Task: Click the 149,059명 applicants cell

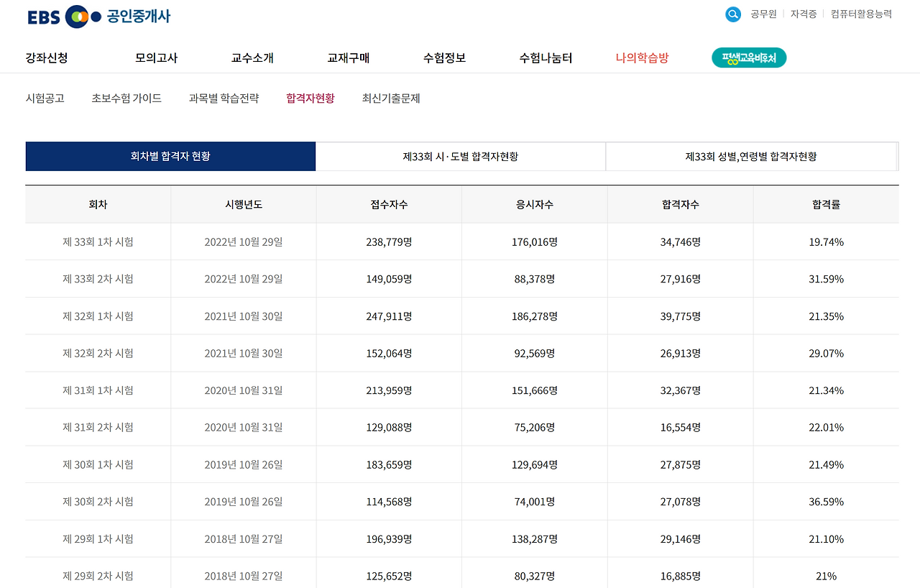Action: pyautogui.click(x=389, y=279)
